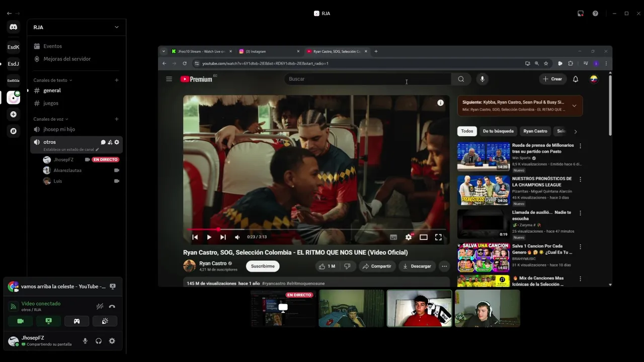Viewport: 644px width, 362px height.
Task: Toggle the camera in the voice panel
Action: [21, 321]
